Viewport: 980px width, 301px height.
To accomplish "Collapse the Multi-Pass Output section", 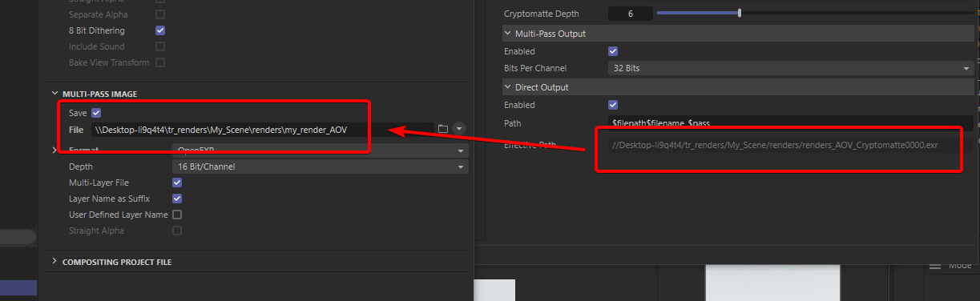I will (x=508, y=34).
